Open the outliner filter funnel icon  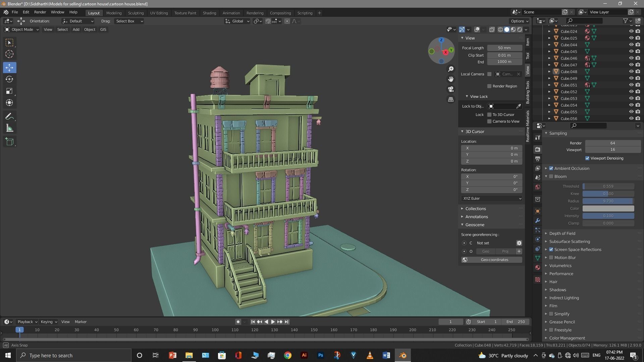[625, 21]
